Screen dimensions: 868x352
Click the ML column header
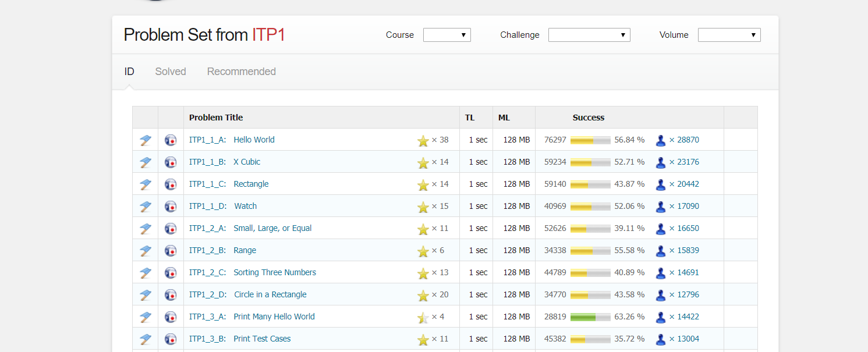point(504,118)
